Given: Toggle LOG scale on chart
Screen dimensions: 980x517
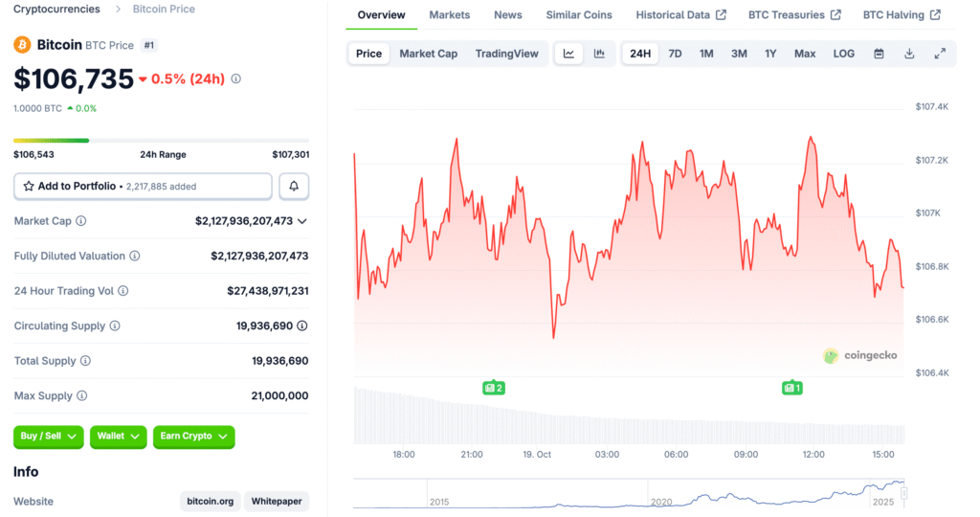Looking at the screenshot, I should [843, 54].
